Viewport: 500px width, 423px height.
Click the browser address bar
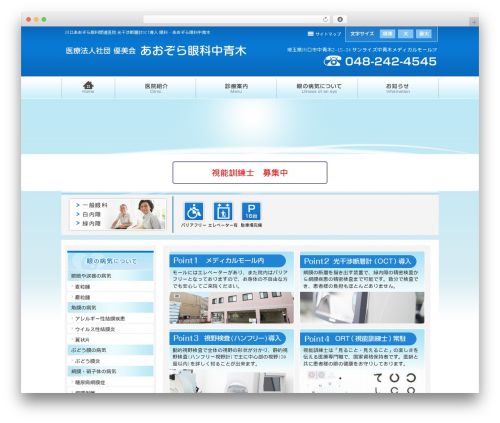click(237, 19)
